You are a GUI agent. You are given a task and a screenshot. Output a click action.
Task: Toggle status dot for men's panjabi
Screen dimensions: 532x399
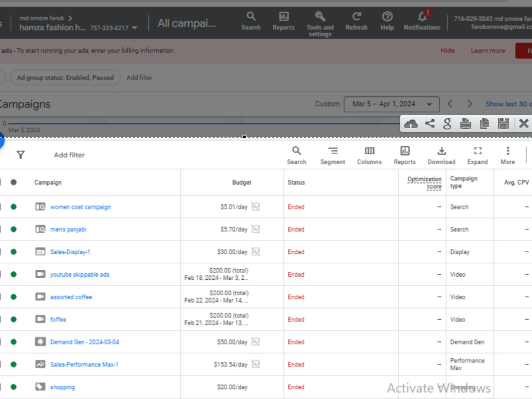pos(14,229)
